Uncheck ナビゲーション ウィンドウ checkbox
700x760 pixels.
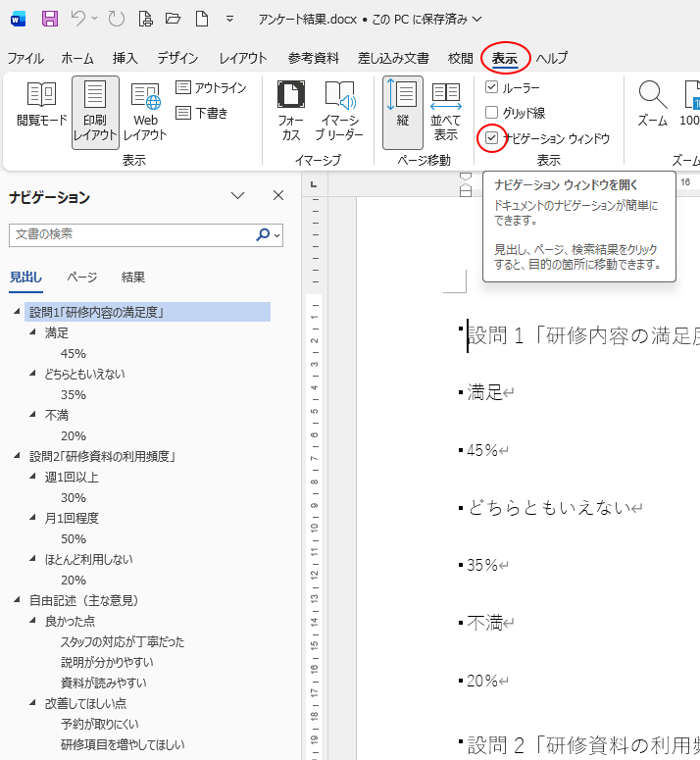click(x=492, y=138)
